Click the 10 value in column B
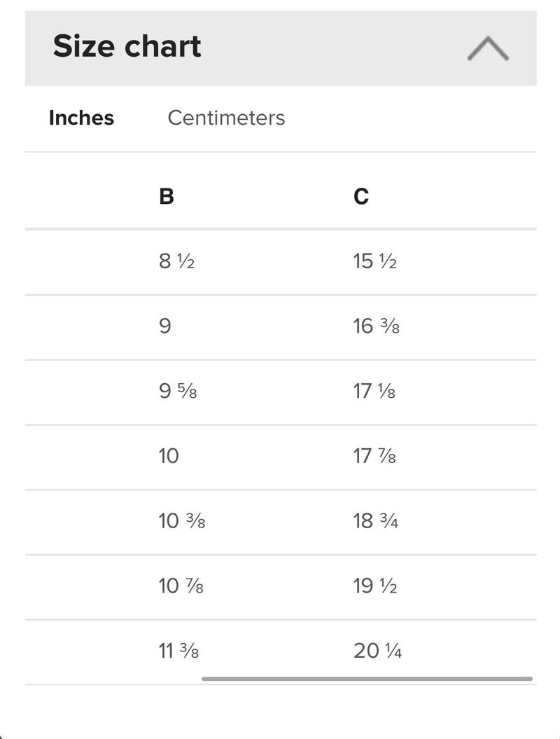This screenshot has width=560, height=739. [169, 456]
